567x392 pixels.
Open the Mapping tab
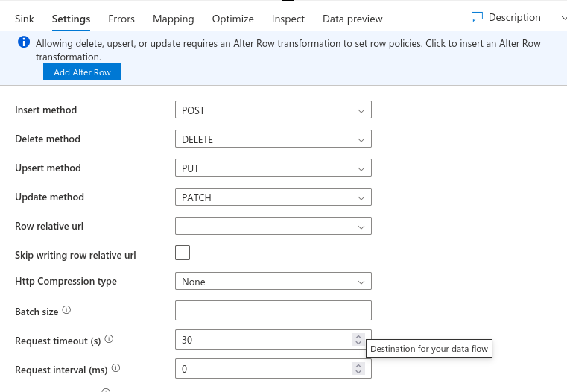(173, 19)
